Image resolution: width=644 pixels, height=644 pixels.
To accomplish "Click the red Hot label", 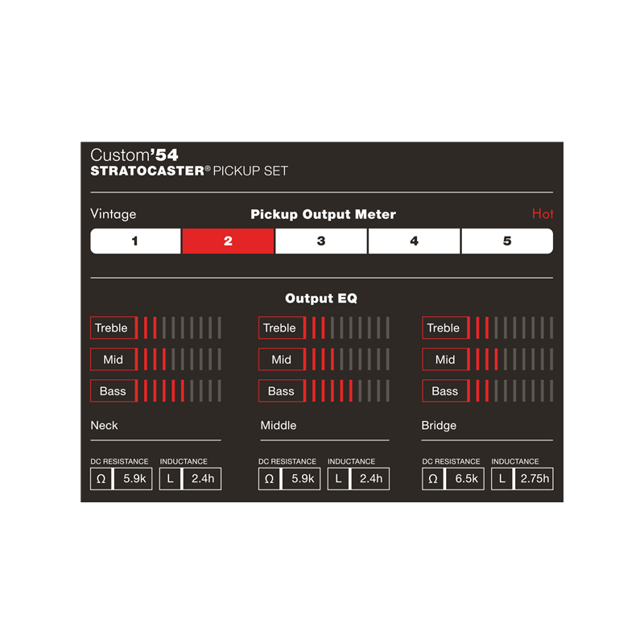I will [x=543, y=214].
